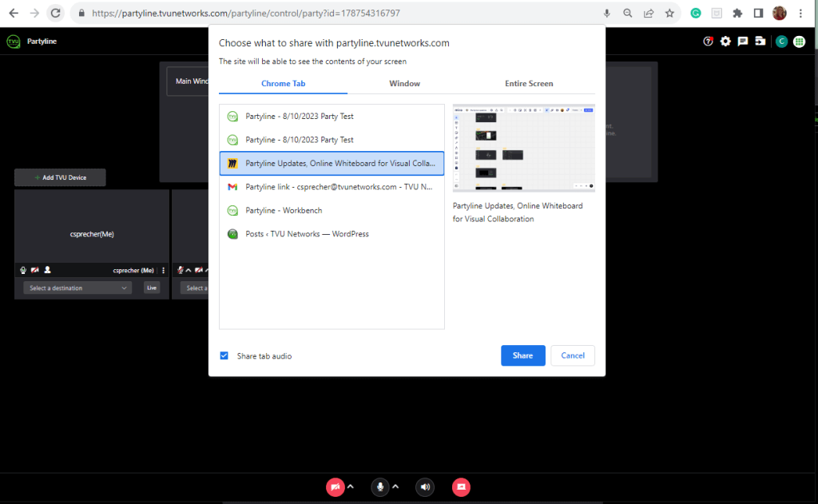
Task: Open Partyline settings gear
Action: 725,42
